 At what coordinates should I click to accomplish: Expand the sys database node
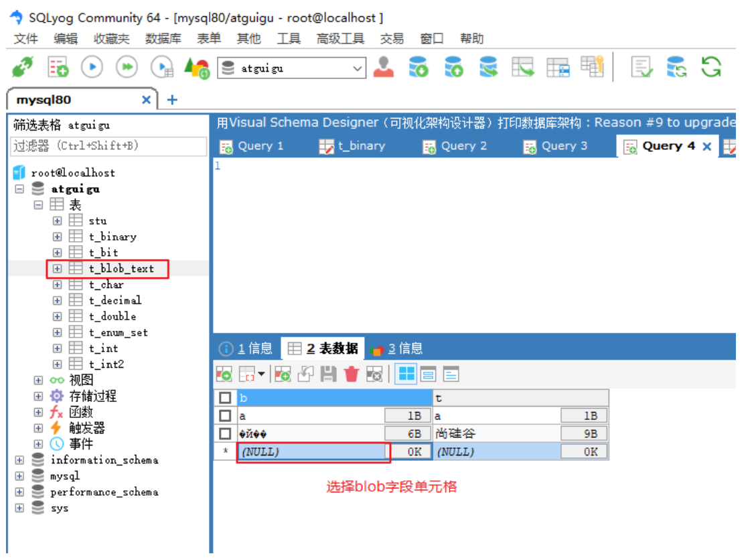[19, 508]
